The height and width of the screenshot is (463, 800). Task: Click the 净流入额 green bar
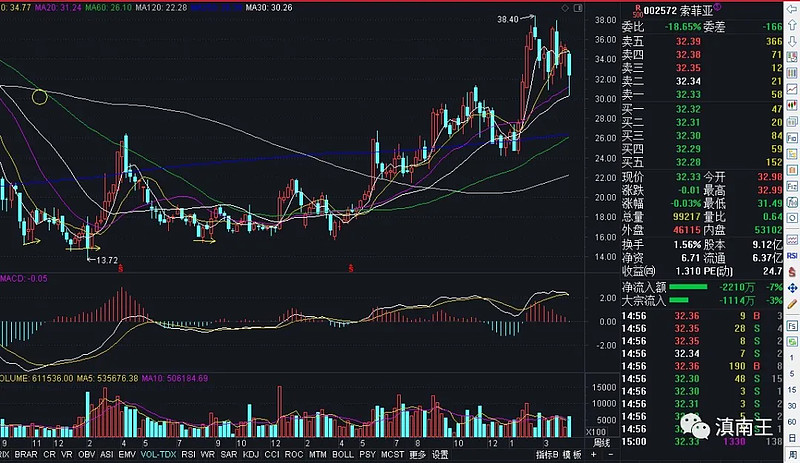click(688, 287)
